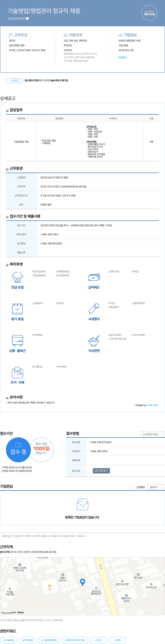The image size is (165, 644).
Task: Click the 질문하기 button
Action: pyautogui.click(x=156, y=487)
